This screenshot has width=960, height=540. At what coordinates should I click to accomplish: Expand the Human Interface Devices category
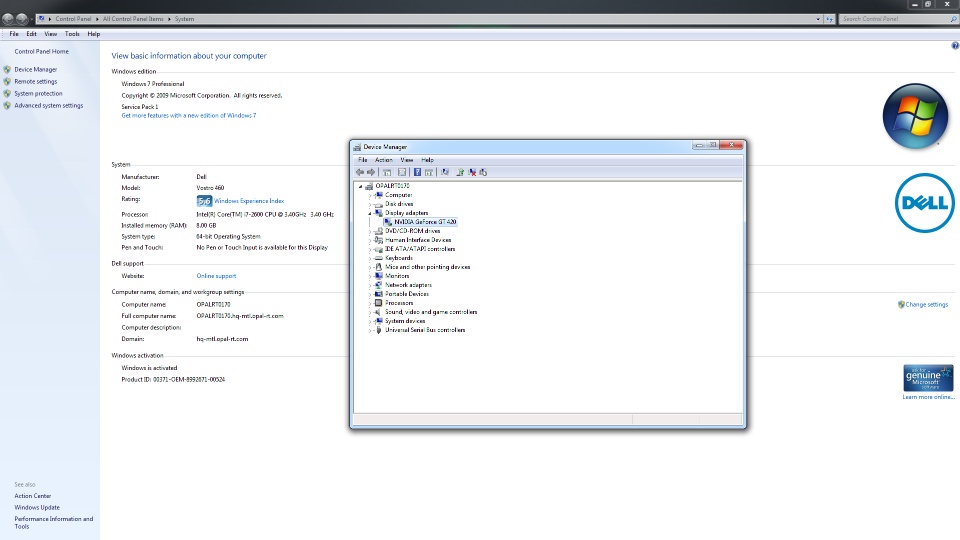pyautogui.click(x=370, y=240)
